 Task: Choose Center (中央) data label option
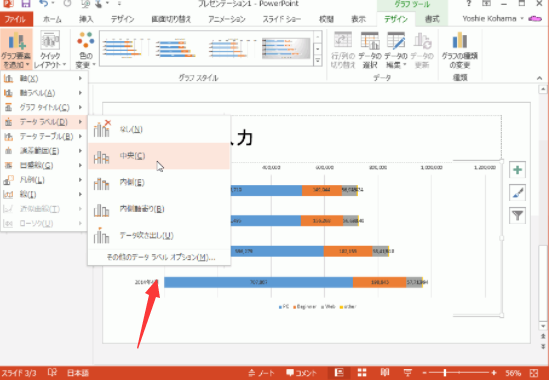coord(159,156)
